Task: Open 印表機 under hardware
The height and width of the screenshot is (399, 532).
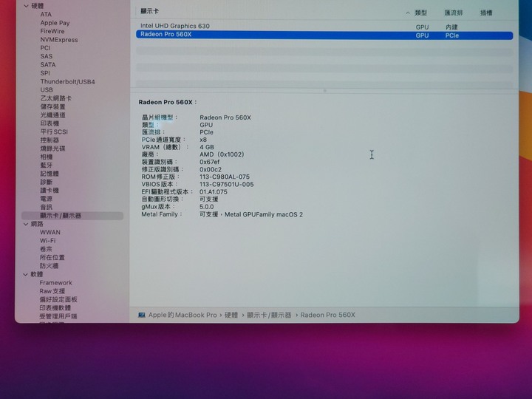Action: point(50,123)
